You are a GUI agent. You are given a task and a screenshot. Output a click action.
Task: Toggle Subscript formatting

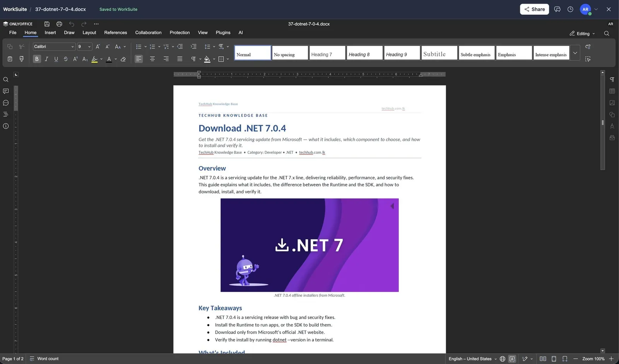pos(85,59)
